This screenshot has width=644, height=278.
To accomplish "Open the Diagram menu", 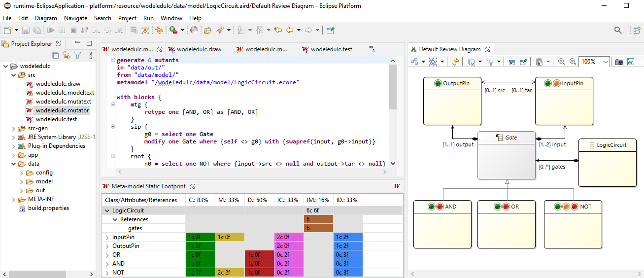I will point(46,18).
